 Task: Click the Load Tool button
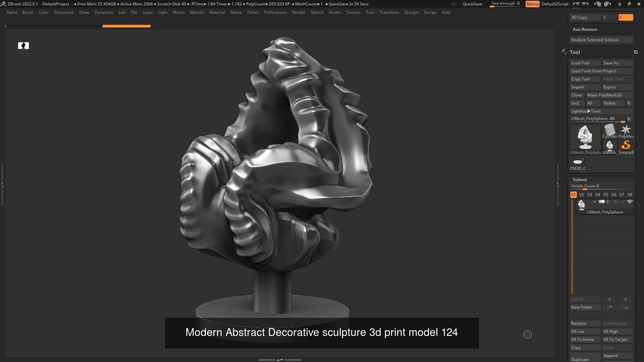pos(585,63)
